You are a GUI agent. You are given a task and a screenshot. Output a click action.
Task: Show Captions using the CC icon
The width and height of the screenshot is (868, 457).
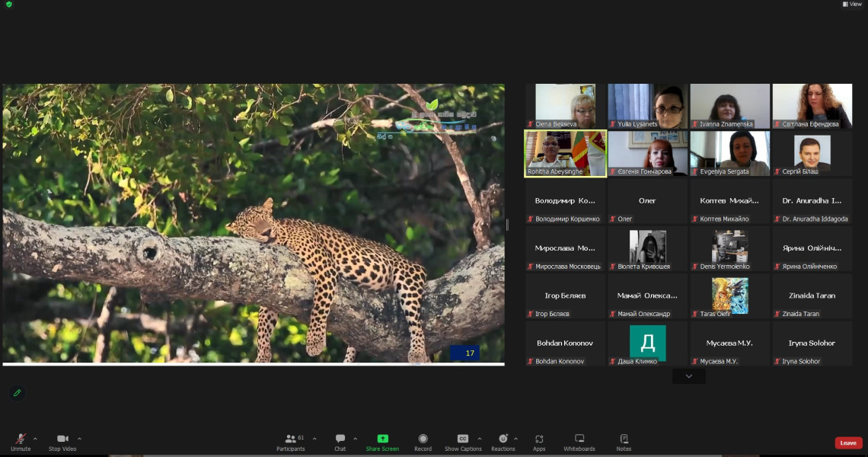tap(463, 439)
